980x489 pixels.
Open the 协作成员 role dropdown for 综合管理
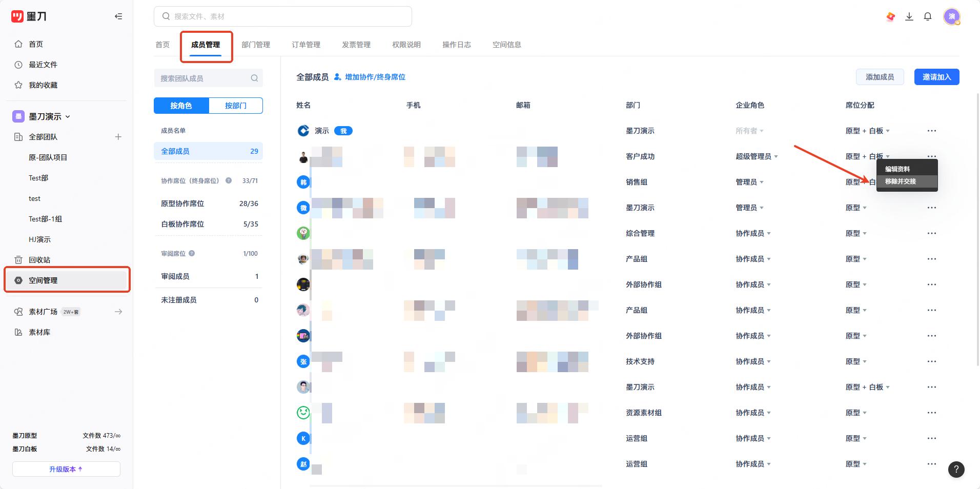753,233
